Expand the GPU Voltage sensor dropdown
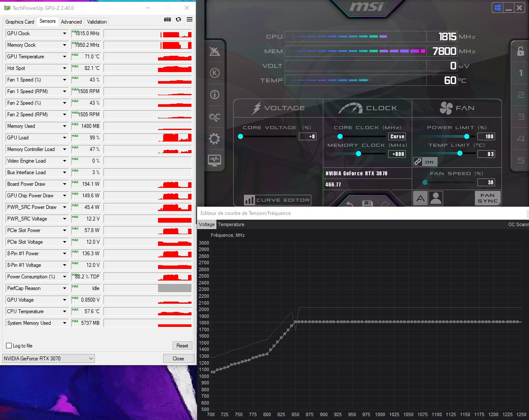The width and height of the screenshot is (529, 420). click(x=65, y=300)
